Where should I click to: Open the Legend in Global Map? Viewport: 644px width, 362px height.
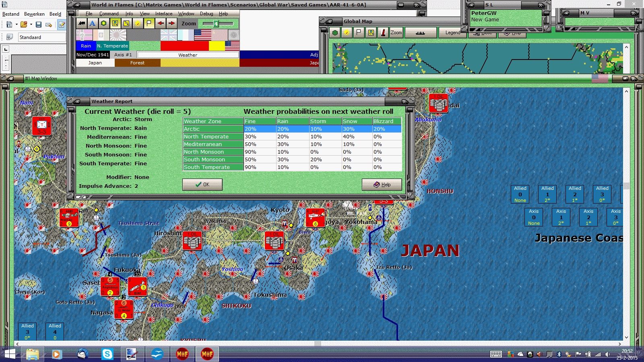(453, 33)
